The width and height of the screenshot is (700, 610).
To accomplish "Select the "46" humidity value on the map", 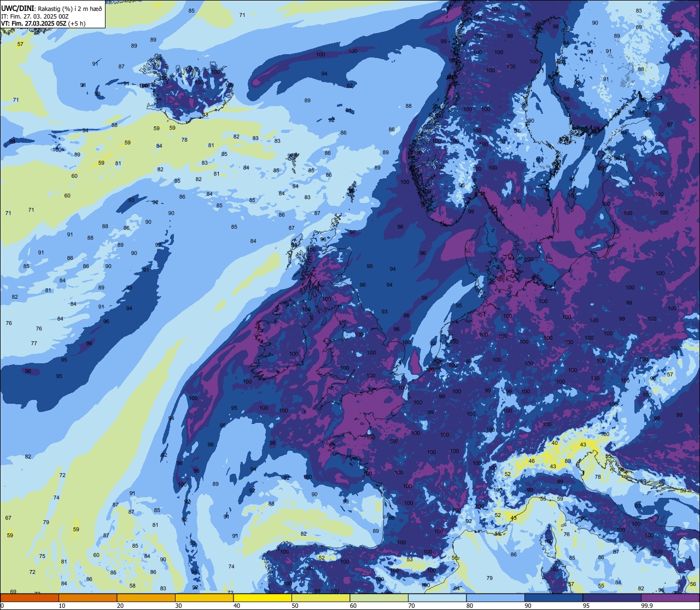I will tap(531, 461).
